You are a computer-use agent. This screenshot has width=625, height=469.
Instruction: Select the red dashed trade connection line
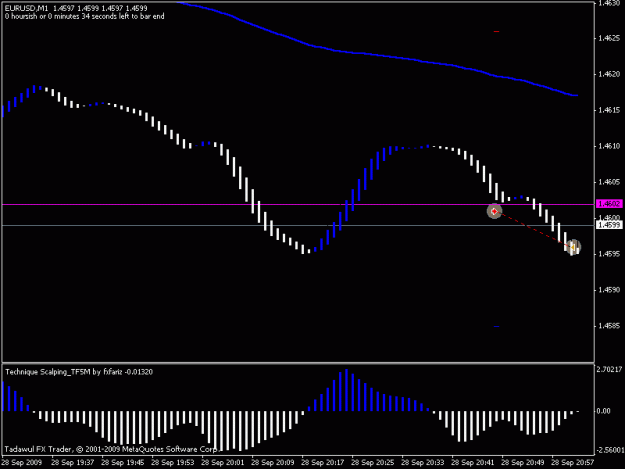coord(533,230)
